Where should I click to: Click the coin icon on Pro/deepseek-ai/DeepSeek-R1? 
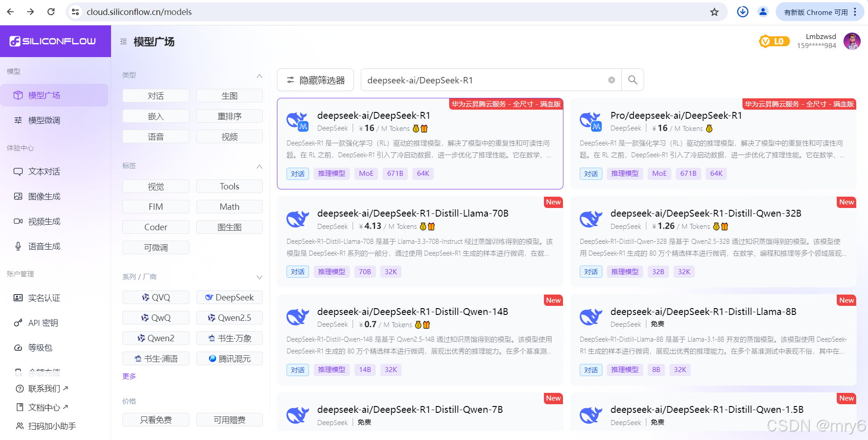pyautogui.click(x=709, y=129)
